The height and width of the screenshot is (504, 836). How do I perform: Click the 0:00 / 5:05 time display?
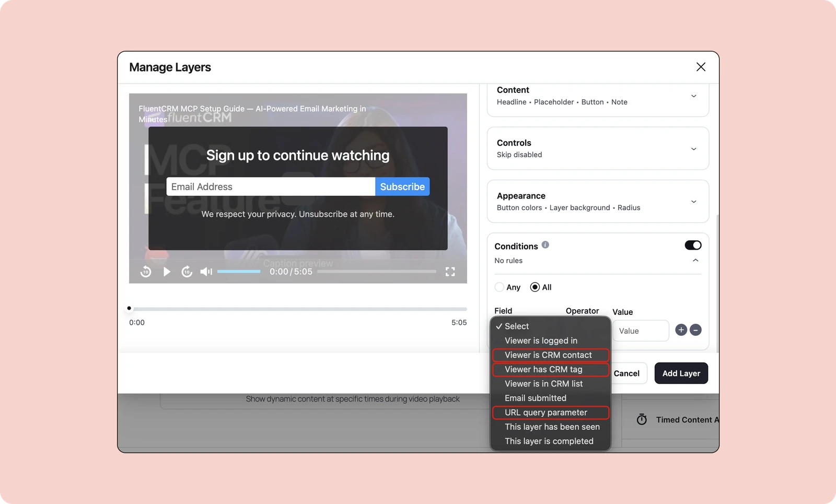pyautogui.click(x=291, y=272)
